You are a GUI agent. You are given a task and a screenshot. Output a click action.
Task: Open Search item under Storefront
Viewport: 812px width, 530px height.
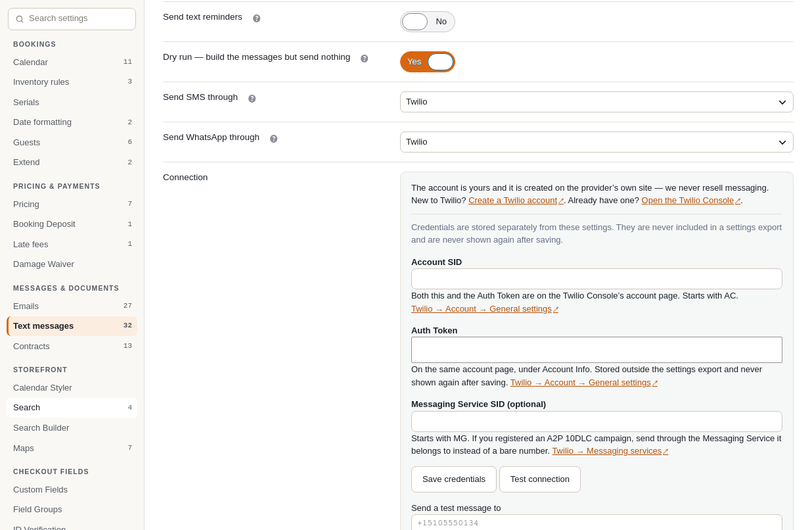coord(72,408)
